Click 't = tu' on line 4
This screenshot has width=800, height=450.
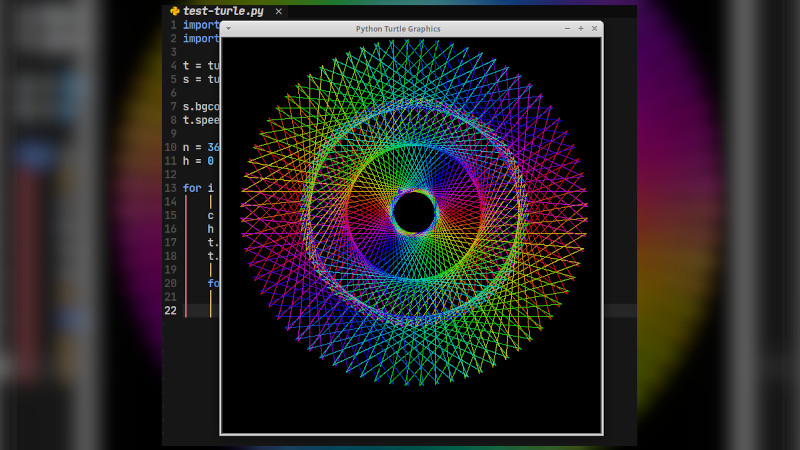coord(201,66)
